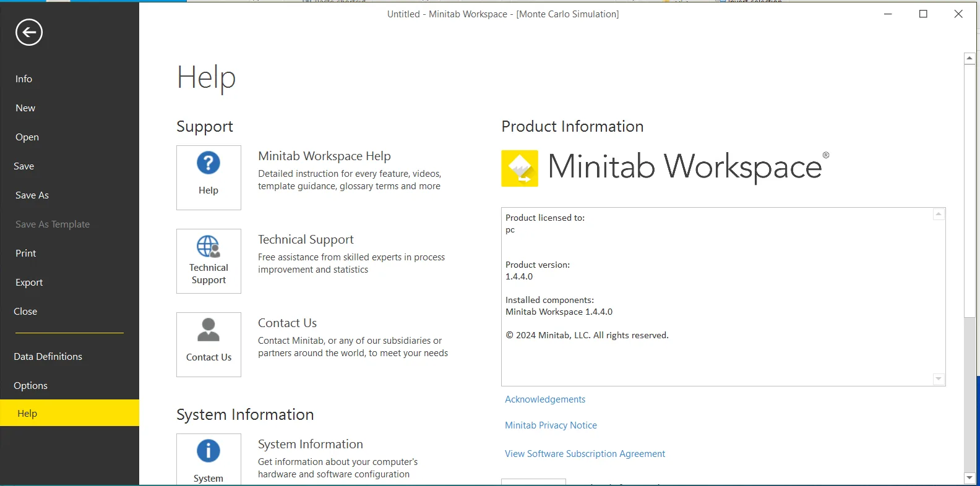980x486 pixels.
Task: Click the page scrollbar down arrow
Action: (969, 478)
